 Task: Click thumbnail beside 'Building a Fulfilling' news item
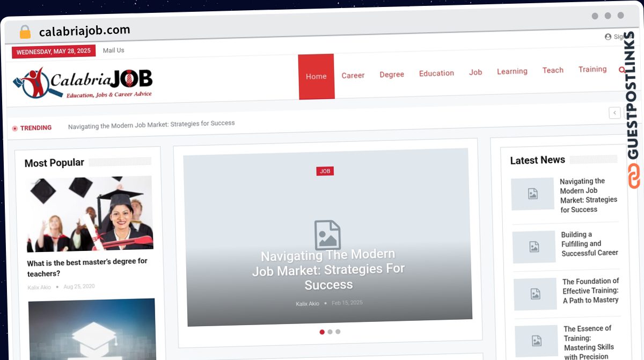point(534,247)
